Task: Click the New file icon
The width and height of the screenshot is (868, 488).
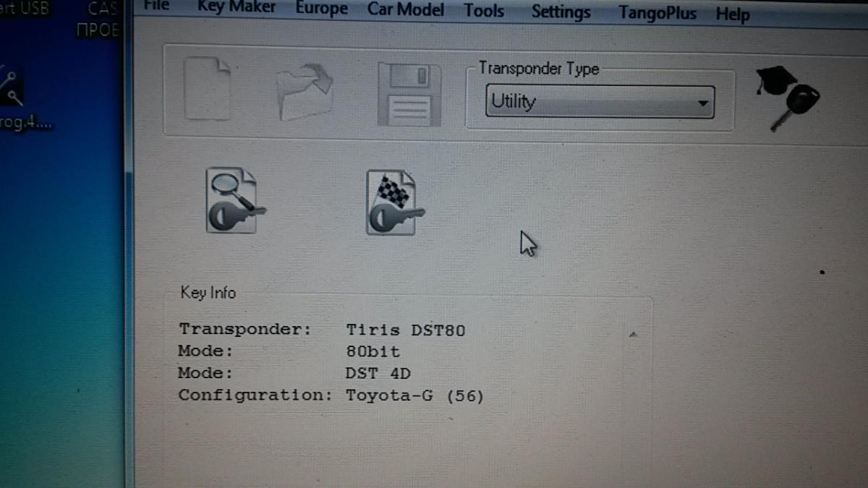Action: (208, 90)
